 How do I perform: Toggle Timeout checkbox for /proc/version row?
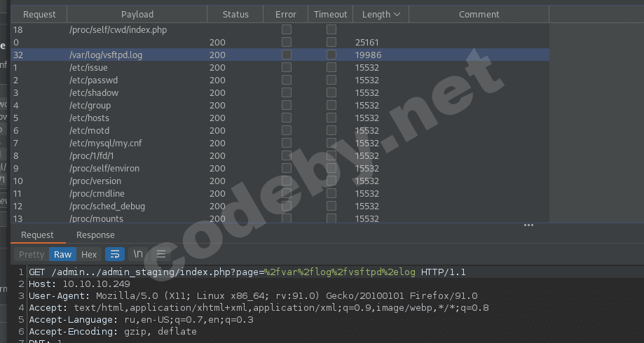tap(331, 181)
